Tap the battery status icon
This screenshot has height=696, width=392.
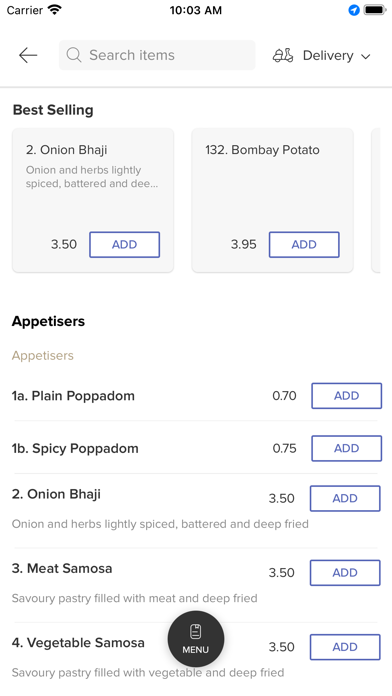(374, 10)
